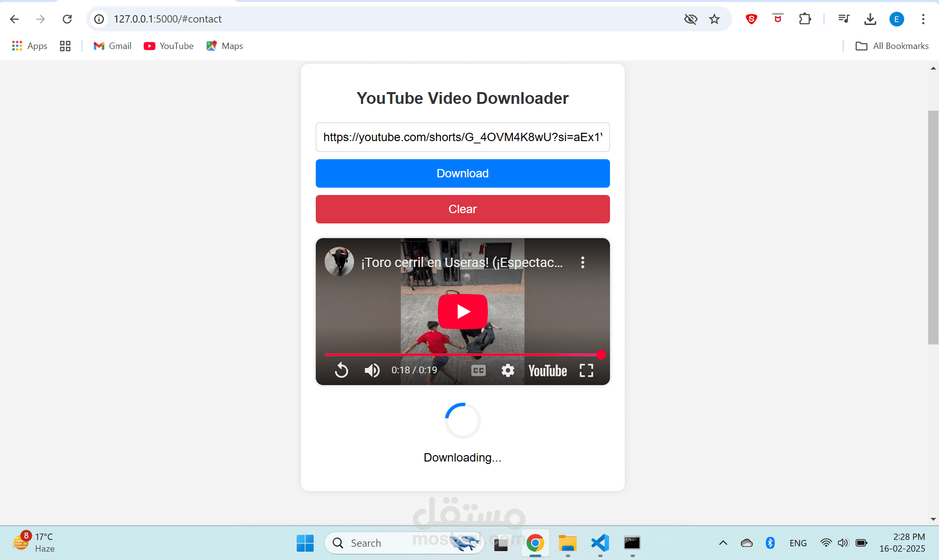Open the terminal window from taskbar
The width and height of the screenshot is (939, 560).
tap(632, 543)
